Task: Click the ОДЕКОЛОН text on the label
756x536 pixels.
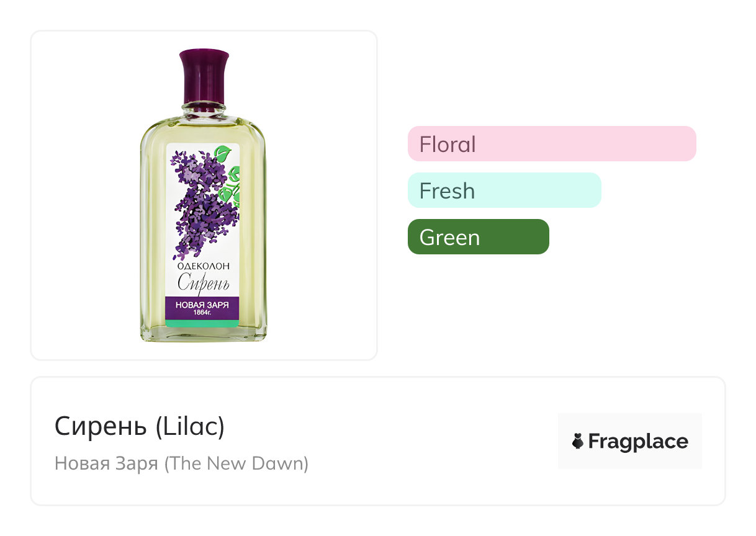Action: click(203, 266)
